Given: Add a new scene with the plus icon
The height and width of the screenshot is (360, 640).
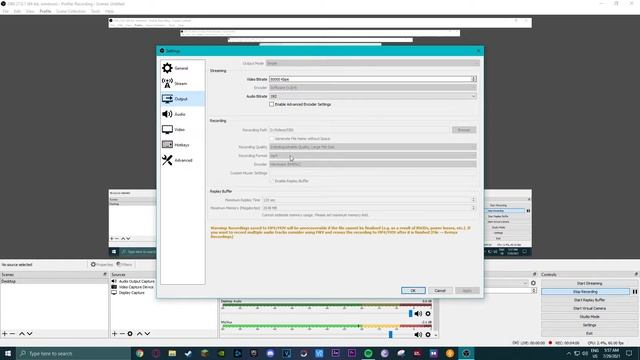Looking at the screenshot, I should [x=4, y=333].
